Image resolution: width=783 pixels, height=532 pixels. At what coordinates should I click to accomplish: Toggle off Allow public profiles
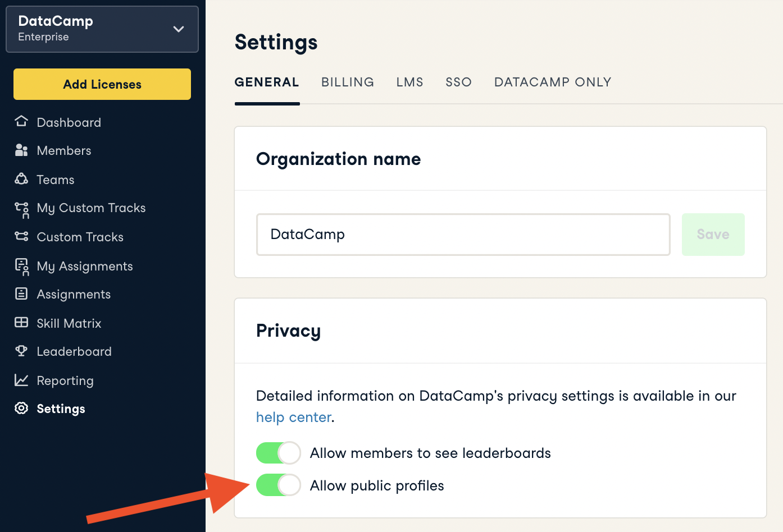pyautogui.click(x=278, y=485)
